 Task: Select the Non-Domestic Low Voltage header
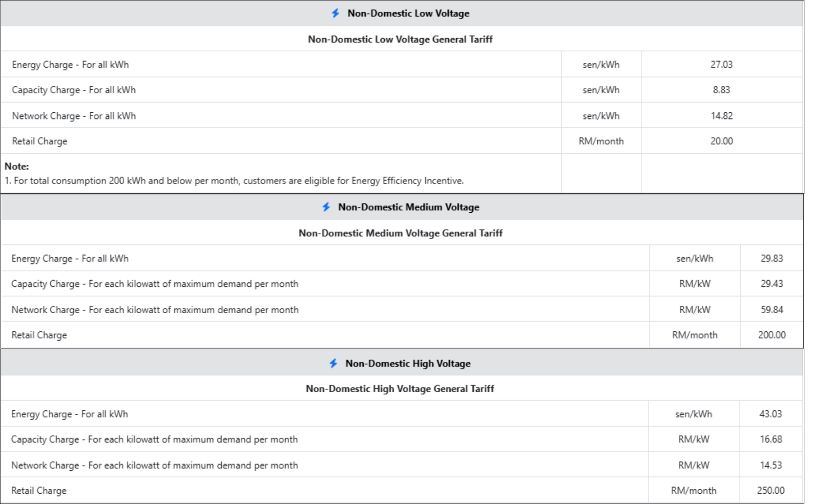[x=408, y=13]
